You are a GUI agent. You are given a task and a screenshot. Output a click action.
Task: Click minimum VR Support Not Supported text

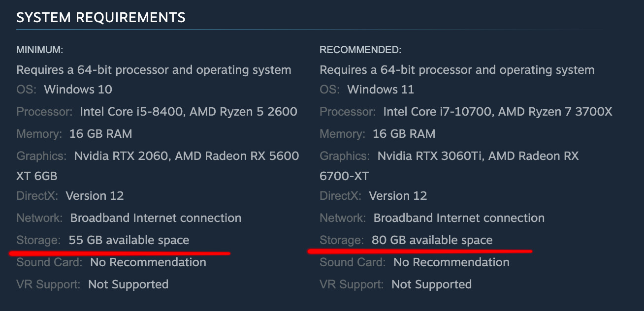tap(128, 284)
